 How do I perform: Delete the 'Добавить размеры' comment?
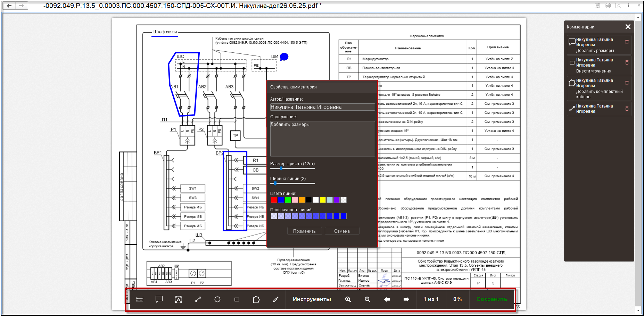click(627, 42)
